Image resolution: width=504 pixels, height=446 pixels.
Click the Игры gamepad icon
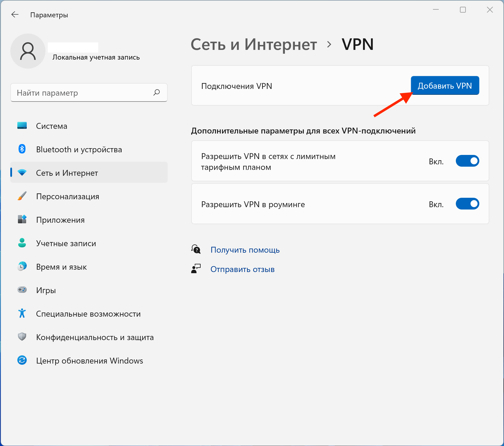(x=22, y=290)
